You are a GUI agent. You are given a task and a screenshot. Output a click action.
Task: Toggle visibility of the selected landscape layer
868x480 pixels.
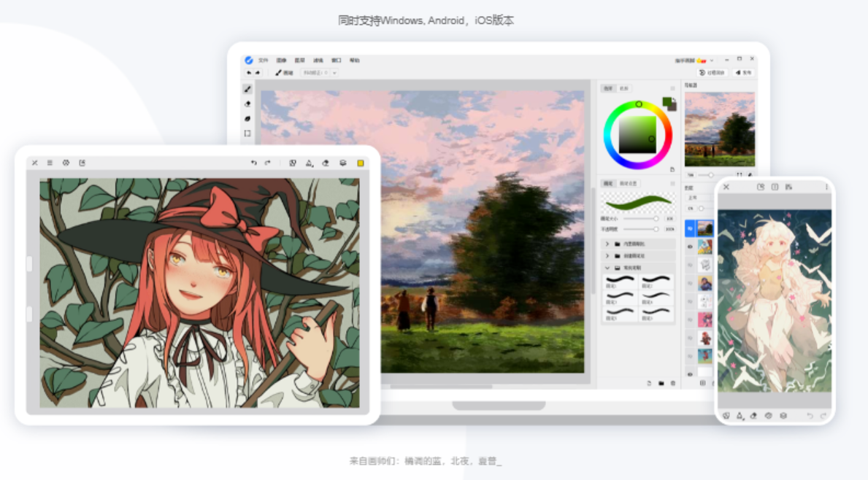(690, 228)
